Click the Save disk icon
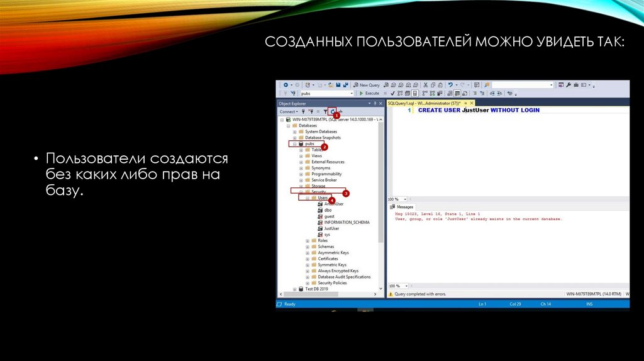This screenshot has height=361, width=644. pos(338,85)
